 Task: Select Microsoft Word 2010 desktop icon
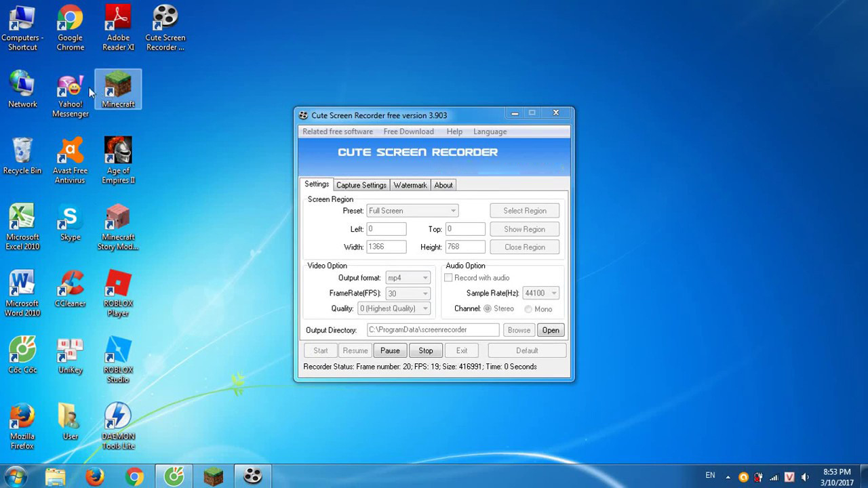click(22, 293)
